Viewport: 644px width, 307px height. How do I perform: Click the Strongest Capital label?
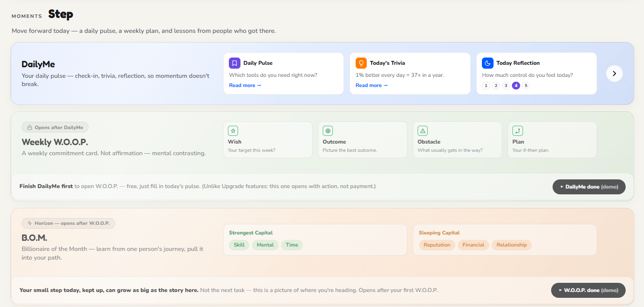click(251, 233)
